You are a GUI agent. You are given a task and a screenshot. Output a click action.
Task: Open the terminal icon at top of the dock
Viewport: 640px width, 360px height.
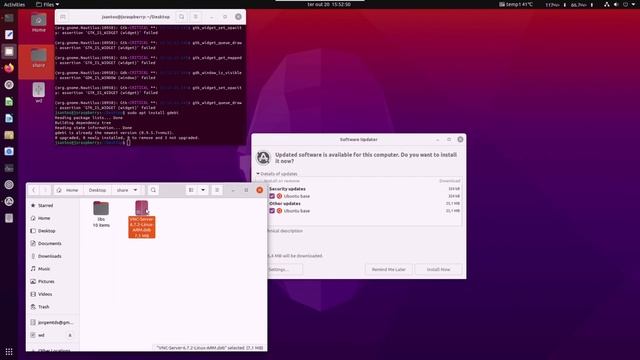pyautogui.click(x=9, y=18)
